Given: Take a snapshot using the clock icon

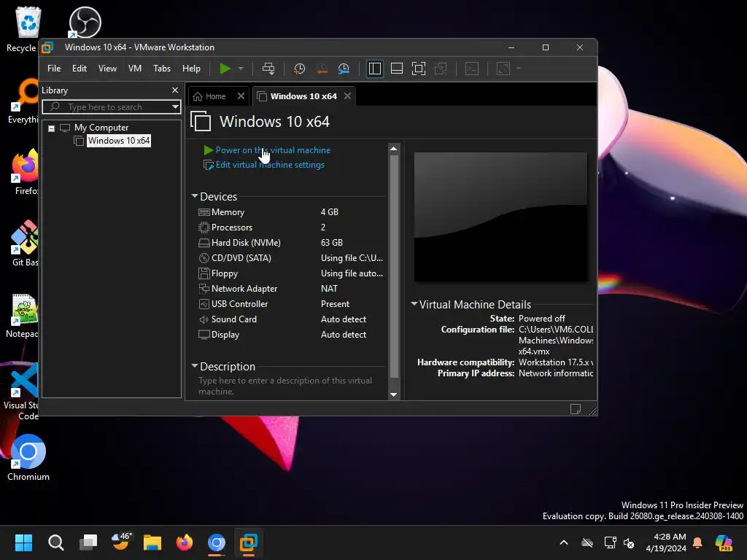Looking at the screenshot, I should click(x=299, y=69).
